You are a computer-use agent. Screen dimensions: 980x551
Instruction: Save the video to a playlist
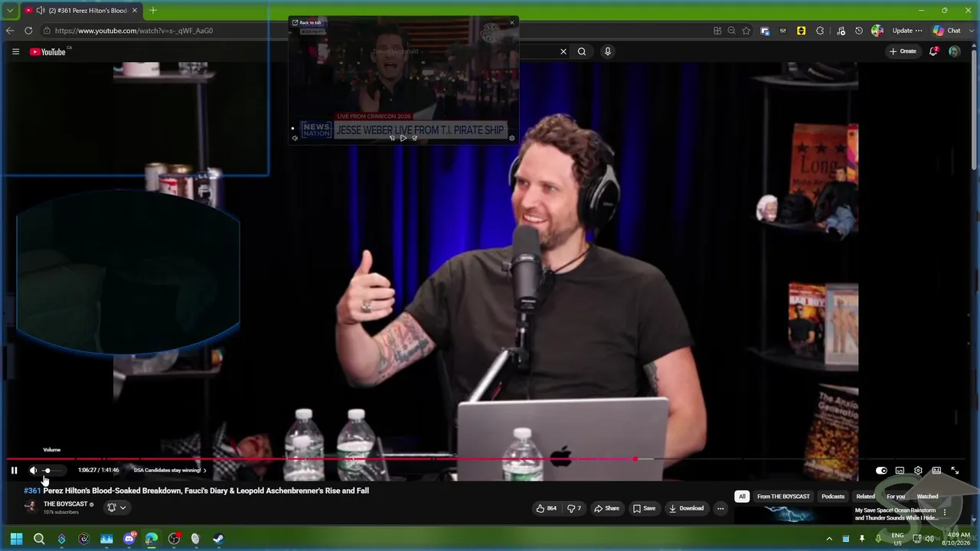644,508
